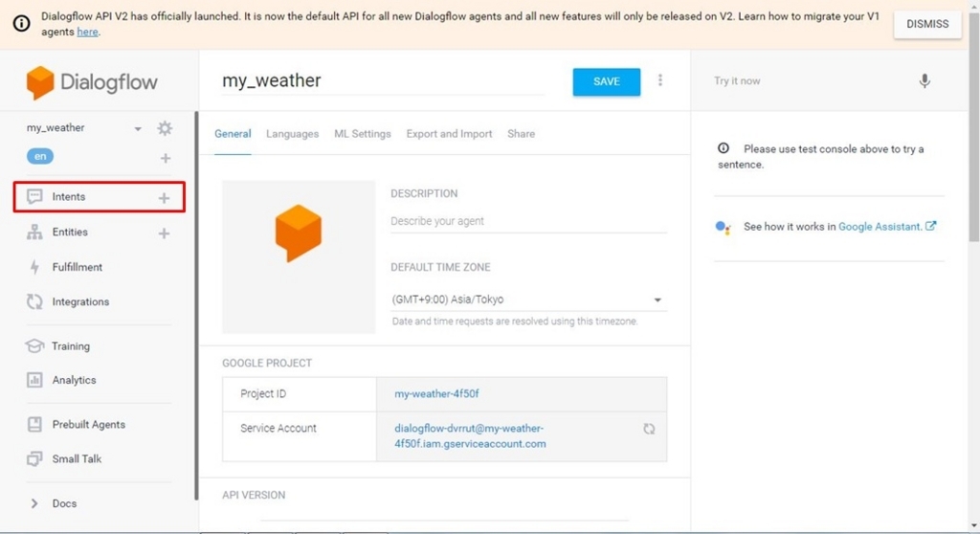Screen dimensions: 980x534
Task: Click the sidebar vertical scrollbar
Action: (196, 306)
